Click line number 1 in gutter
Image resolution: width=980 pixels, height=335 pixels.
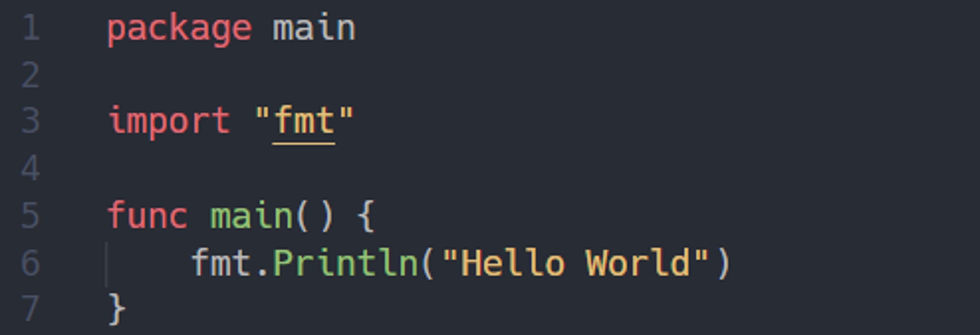tap(30, 28)
